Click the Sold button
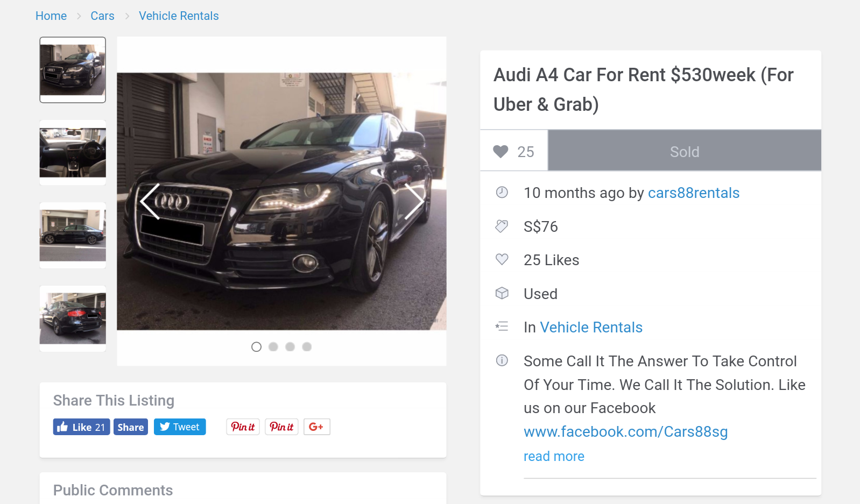The image size is (860, 504). pyautogui.click(x=685, y=152)
